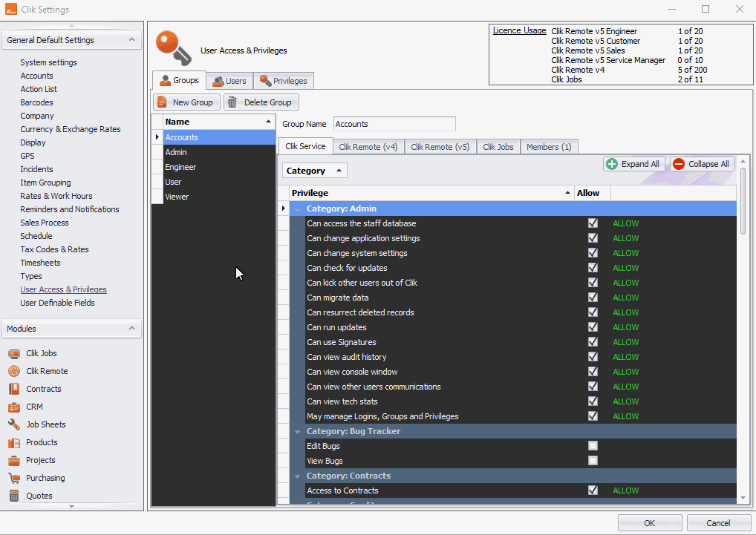
Task: Click the Category grouping sort button
Action: [x=314, y=171]
